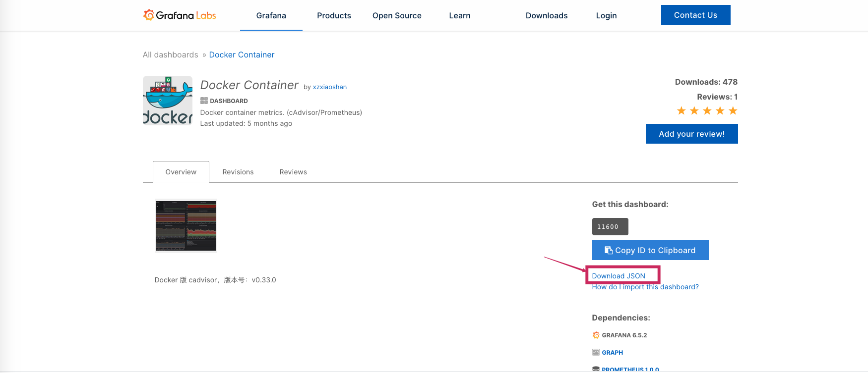Go back to All dashboards
The image size is (868, 373).
(170, 54)
